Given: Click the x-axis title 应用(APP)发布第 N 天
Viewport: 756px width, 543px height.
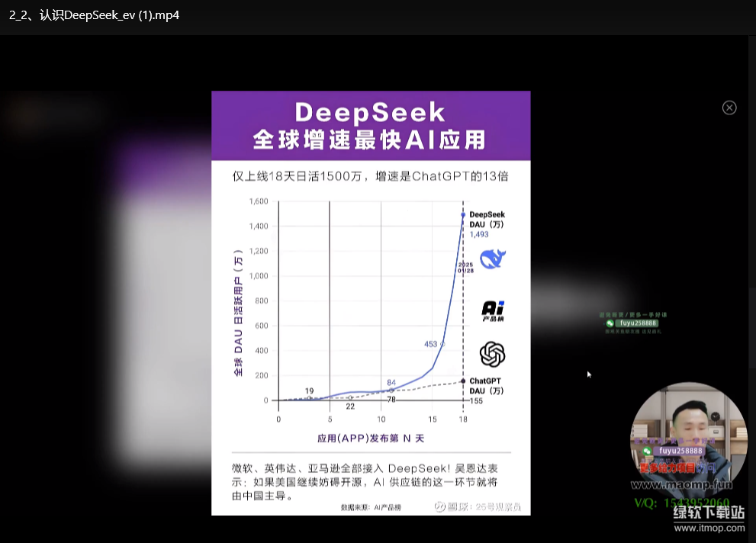Looking at the screenshot, I should pos(370,439).
